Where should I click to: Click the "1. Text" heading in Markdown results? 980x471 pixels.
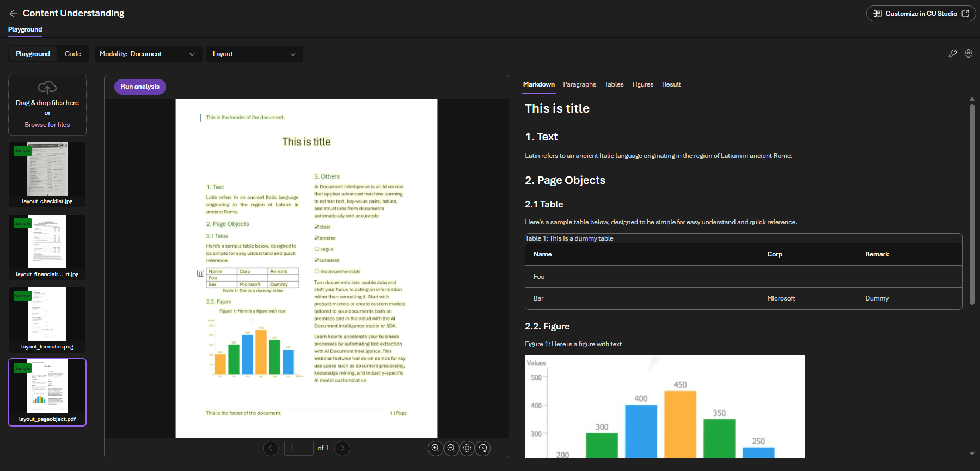[x=541, y=137]
